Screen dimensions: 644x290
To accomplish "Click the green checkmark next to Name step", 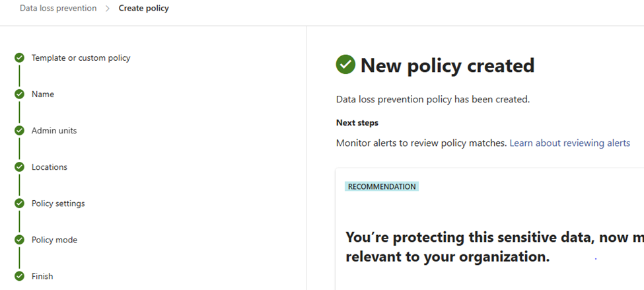I will (x=19, y=94).
